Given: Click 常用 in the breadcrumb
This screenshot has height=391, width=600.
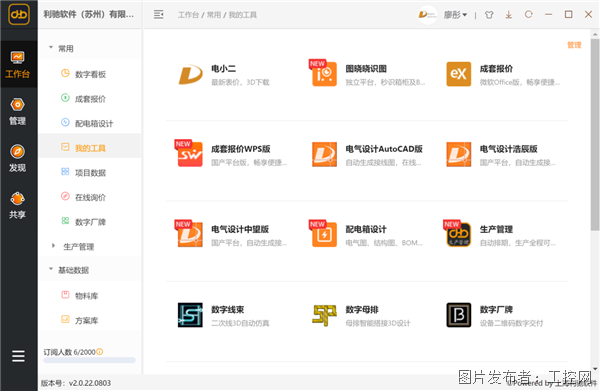Looking at the screenshot, I should (x=214, y=15).
